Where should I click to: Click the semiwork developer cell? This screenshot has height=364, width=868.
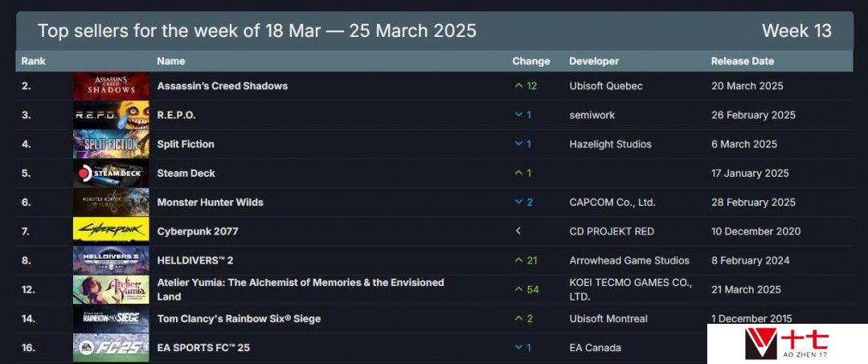pyautogui.click(x=592, y=115)
